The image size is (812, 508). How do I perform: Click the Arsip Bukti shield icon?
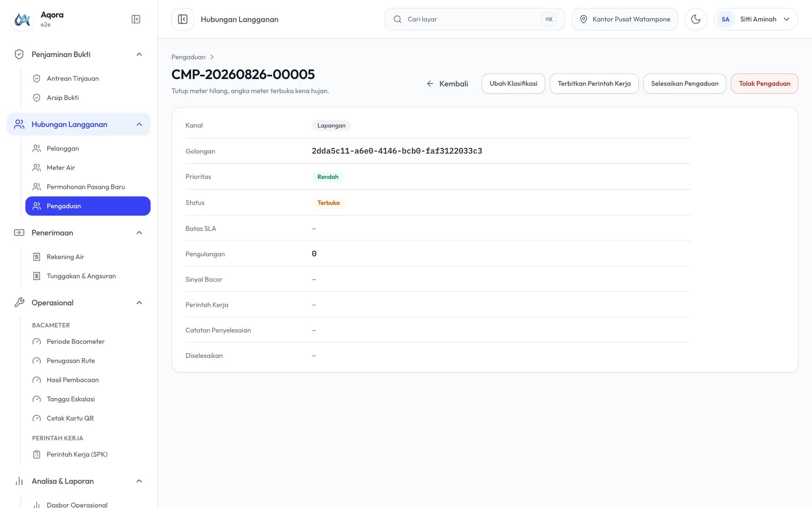(36, 98)
